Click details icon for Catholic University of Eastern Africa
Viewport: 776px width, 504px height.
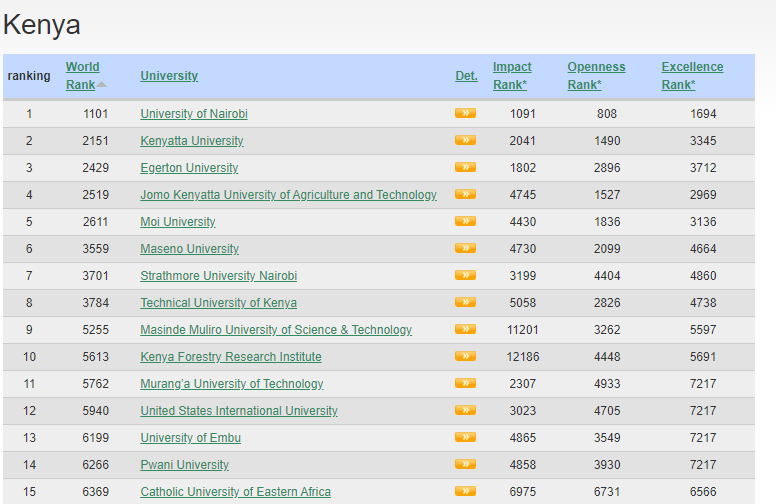(x=465, y=491)
